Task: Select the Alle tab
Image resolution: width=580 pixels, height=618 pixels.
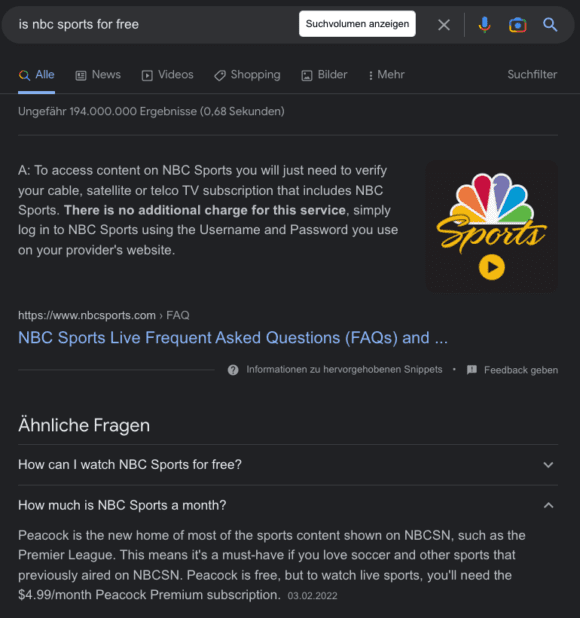Action: 36,75
